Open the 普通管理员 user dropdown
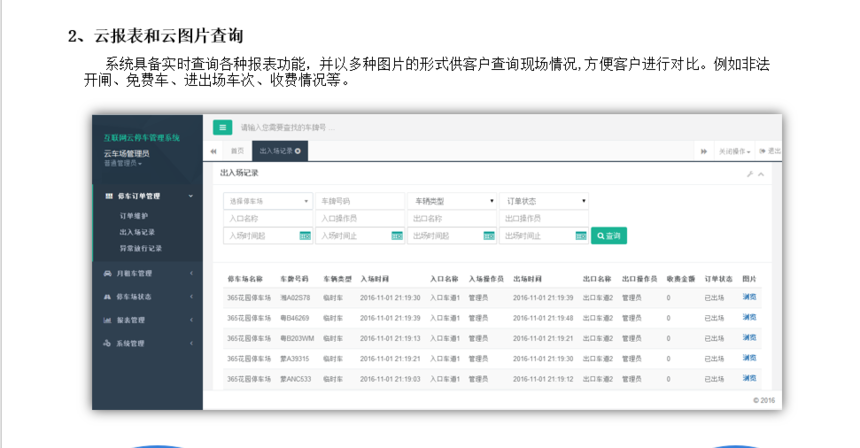This screenshot has width=860, height=448. (123, 163)
